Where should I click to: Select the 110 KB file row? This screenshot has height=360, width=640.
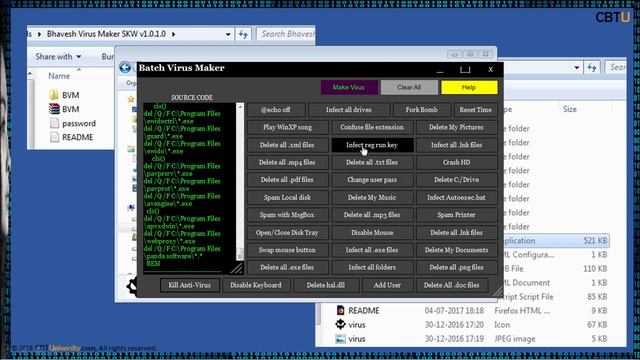click(x=556, y=269)
